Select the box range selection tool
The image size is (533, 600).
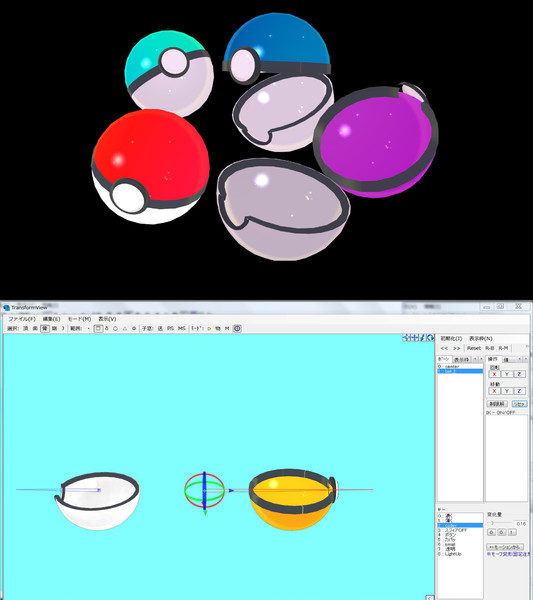[98, 328]
